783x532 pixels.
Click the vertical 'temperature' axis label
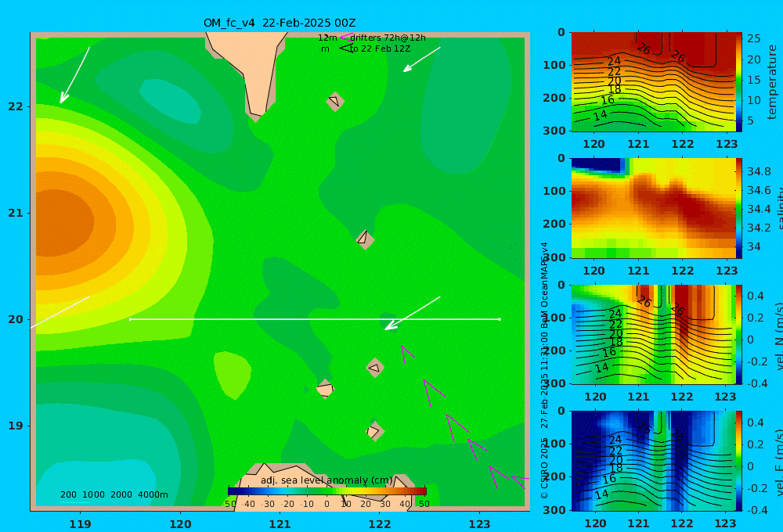pos(772,82)
